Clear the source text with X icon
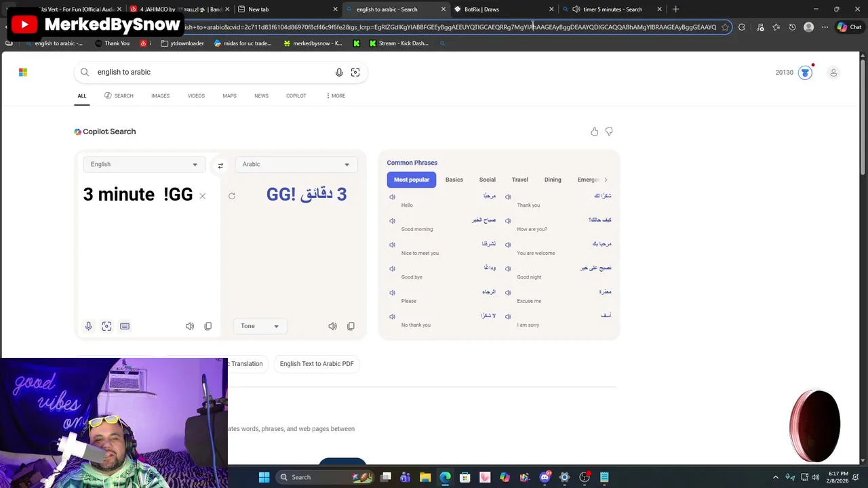The width and height of the screenshot is (868, 488). click(x=202, y=196)
